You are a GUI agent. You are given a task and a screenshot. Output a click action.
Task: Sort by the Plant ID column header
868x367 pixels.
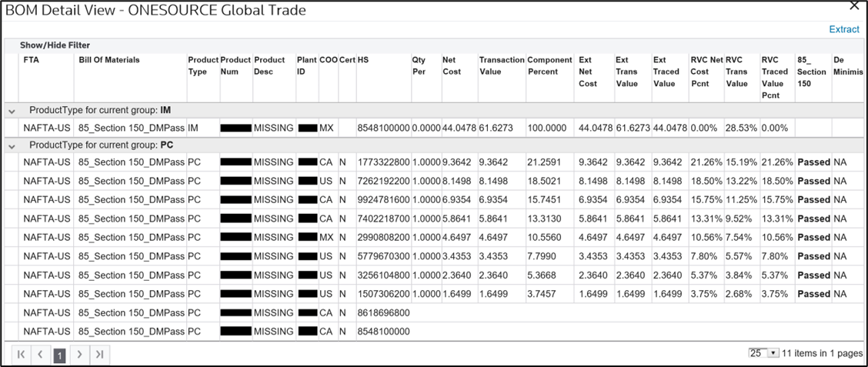(x=306, y=66)
